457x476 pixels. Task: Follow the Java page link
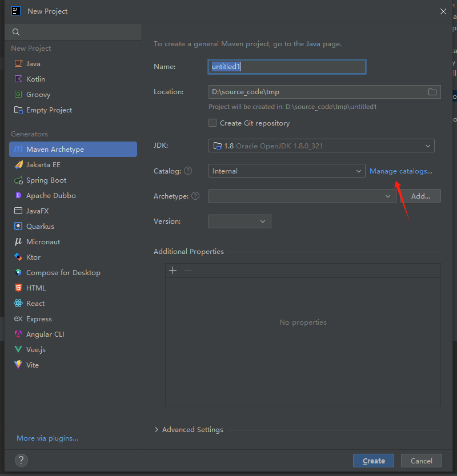[x=313, y=44]
